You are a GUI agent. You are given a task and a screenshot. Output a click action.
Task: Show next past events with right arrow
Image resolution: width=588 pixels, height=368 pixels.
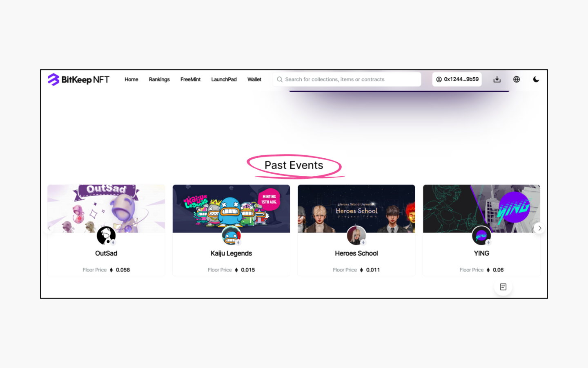point(539,228)
